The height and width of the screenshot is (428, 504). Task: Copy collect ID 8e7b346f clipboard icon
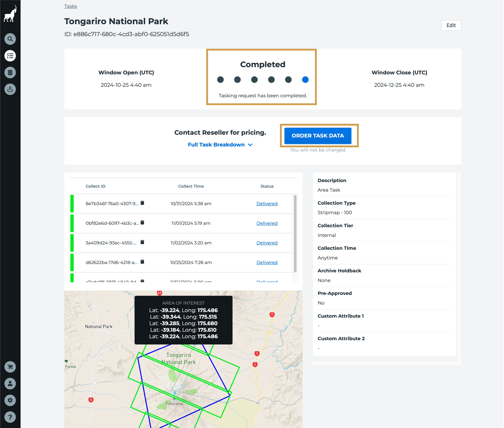tap(142, 203)
